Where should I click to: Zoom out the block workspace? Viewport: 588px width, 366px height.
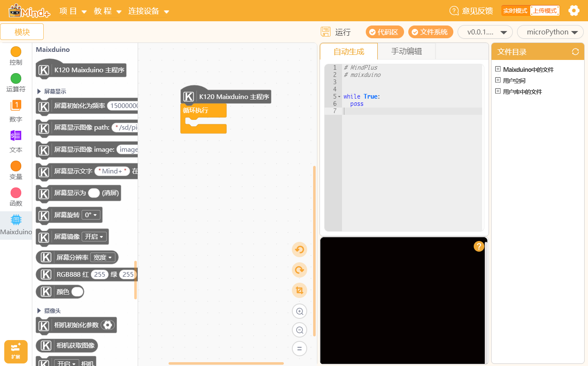(300, 330)
